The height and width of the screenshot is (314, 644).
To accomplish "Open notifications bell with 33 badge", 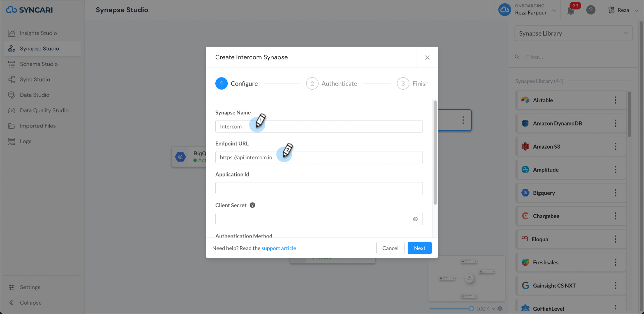I will point(571,10).
